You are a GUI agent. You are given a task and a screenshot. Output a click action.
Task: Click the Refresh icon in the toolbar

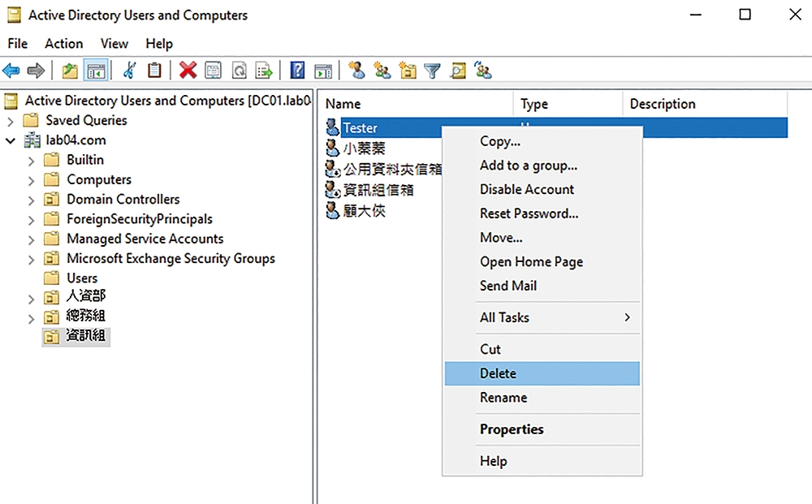(239, 71)
